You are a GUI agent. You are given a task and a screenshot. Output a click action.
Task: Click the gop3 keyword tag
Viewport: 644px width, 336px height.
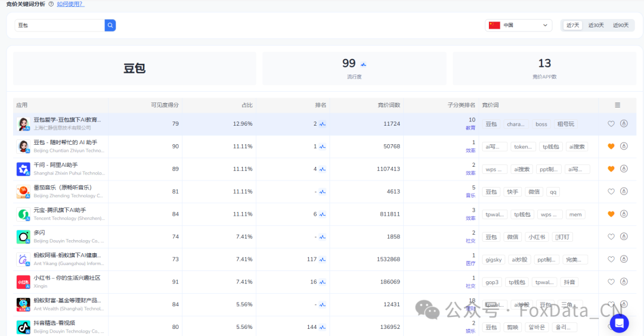(491, 282)
